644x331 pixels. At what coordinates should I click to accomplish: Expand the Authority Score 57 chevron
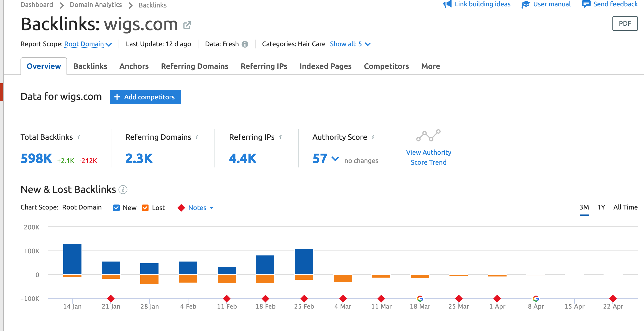335,159
